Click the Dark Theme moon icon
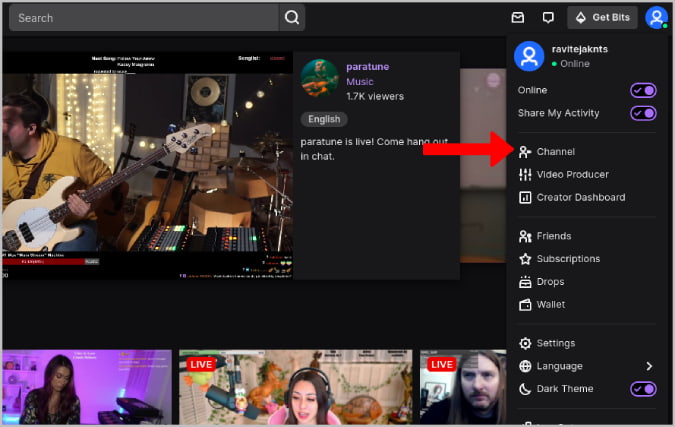 (x=525, y=389)
